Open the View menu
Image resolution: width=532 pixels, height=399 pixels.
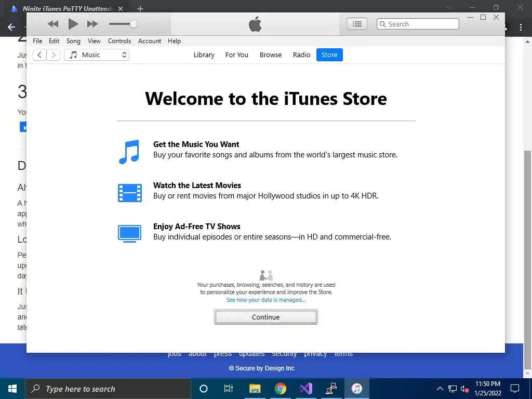tap(94, 41)
